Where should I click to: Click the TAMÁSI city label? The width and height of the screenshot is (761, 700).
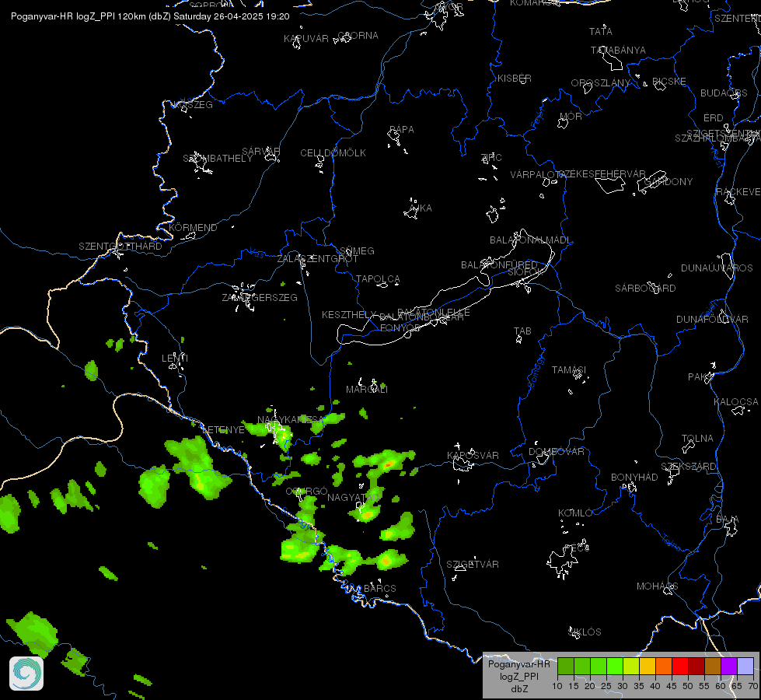pos(569,370)
